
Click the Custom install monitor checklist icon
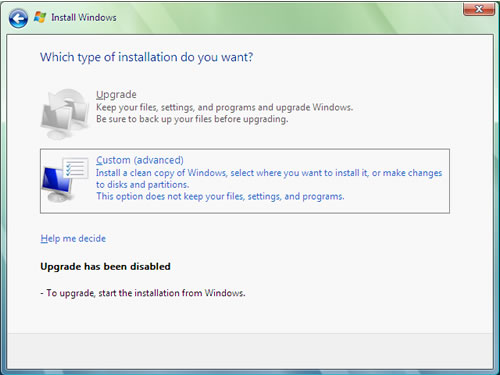[x=66, y=180]
